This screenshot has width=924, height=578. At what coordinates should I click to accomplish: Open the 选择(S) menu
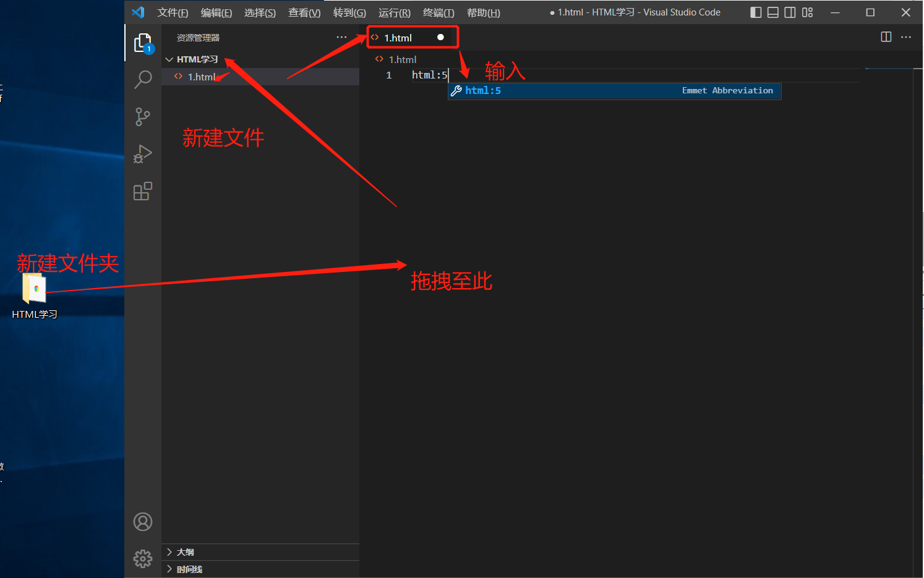coord(260,12)
